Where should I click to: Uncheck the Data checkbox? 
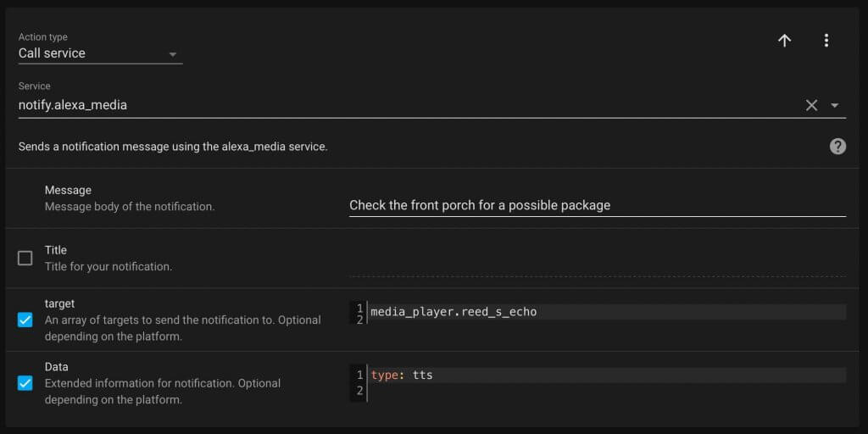point(25,383)
